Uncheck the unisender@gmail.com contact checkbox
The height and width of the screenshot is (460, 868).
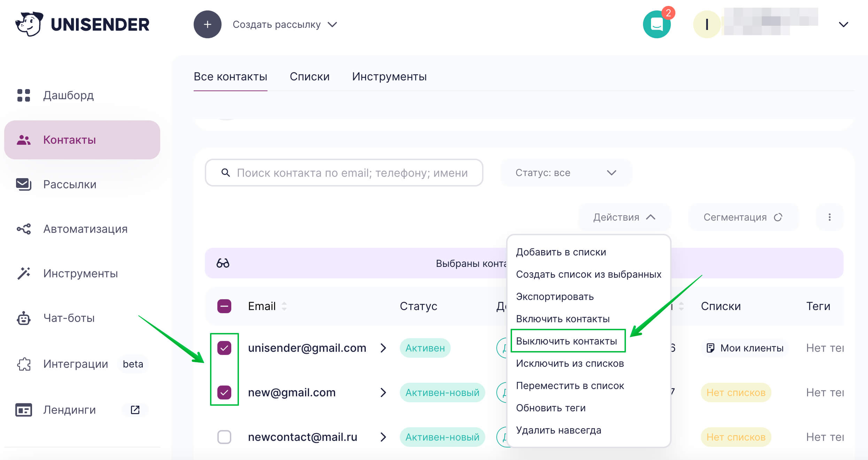coord(224,348)
